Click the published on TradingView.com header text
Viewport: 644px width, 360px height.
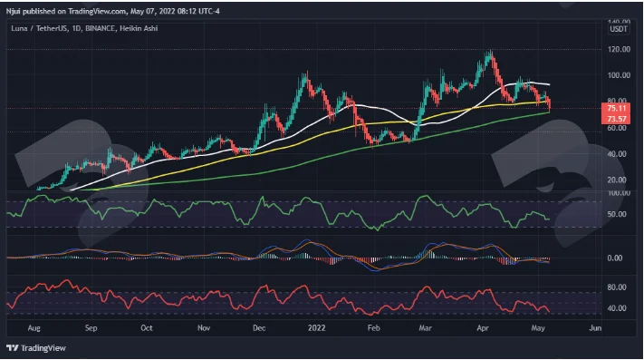coord(76,11)
